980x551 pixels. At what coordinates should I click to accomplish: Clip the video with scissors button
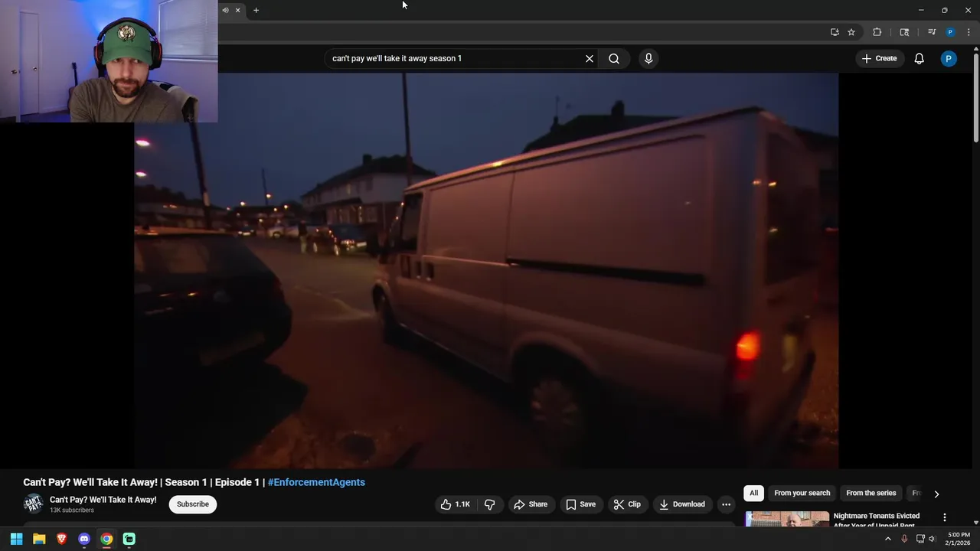pos(627,504)
